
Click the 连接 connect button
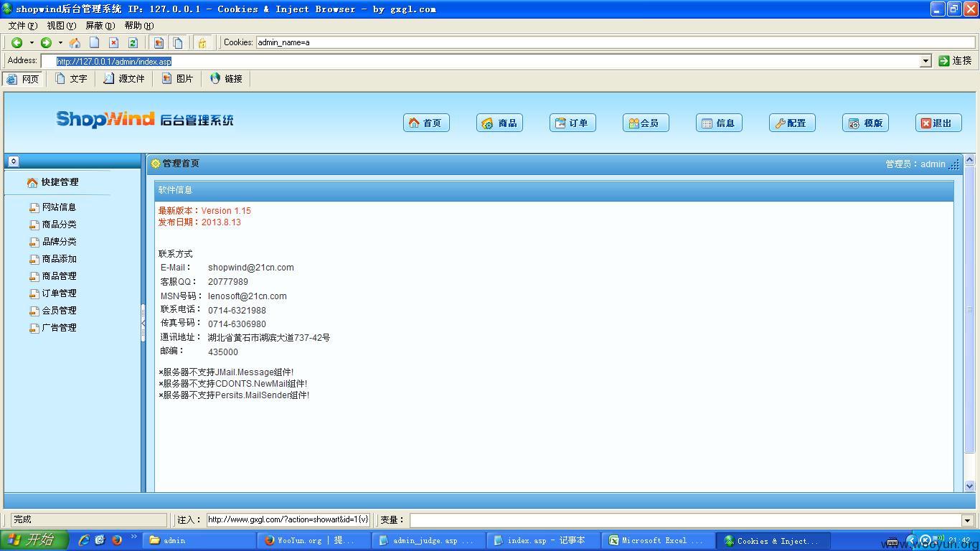(x=955, y=61)
